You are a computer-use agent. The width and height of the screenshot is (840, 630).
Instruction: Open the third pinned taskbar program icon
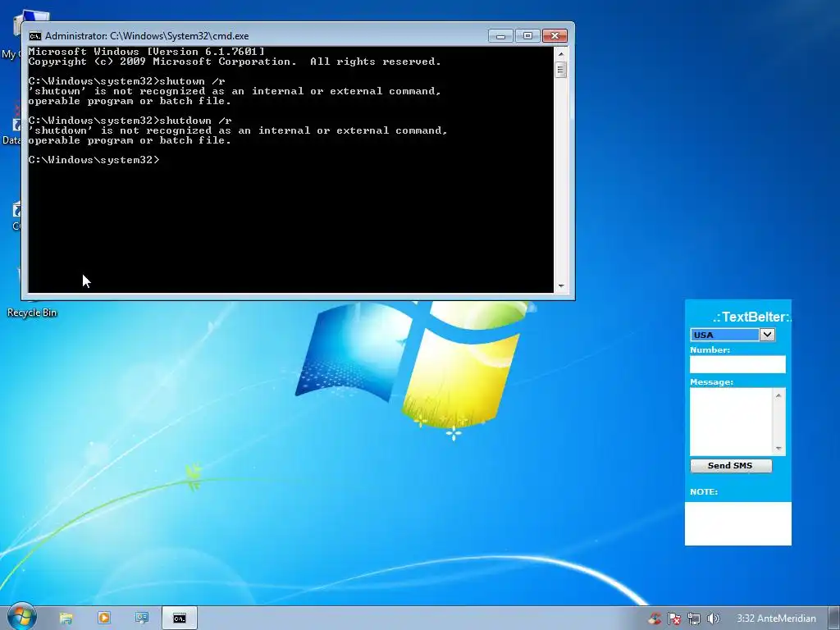[141, 618]
